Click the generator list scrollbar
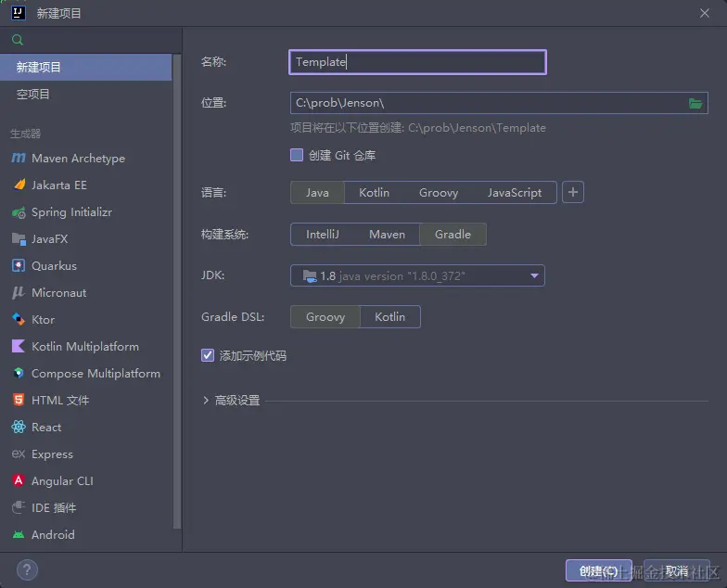The height and width of the screenshot is (588, 727). point(176,291)
